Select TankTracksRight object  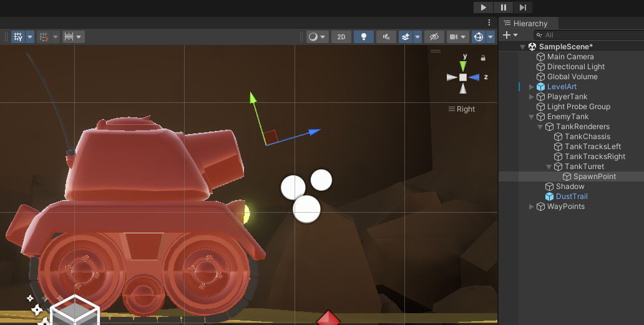point(595,157)
